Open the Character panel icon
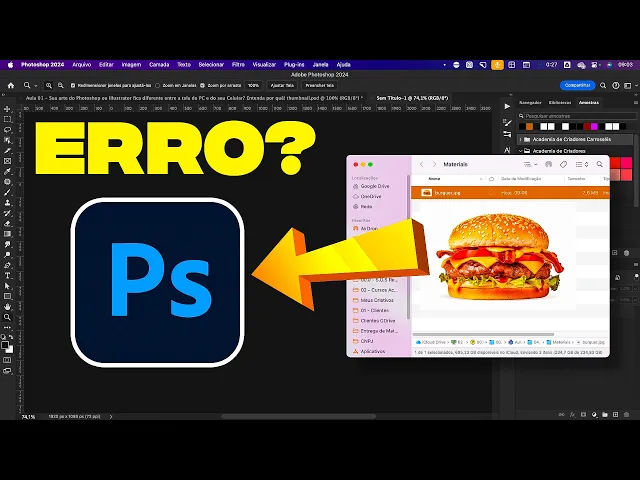This screenshot has height=480, width=640. [x=507, y=150]
